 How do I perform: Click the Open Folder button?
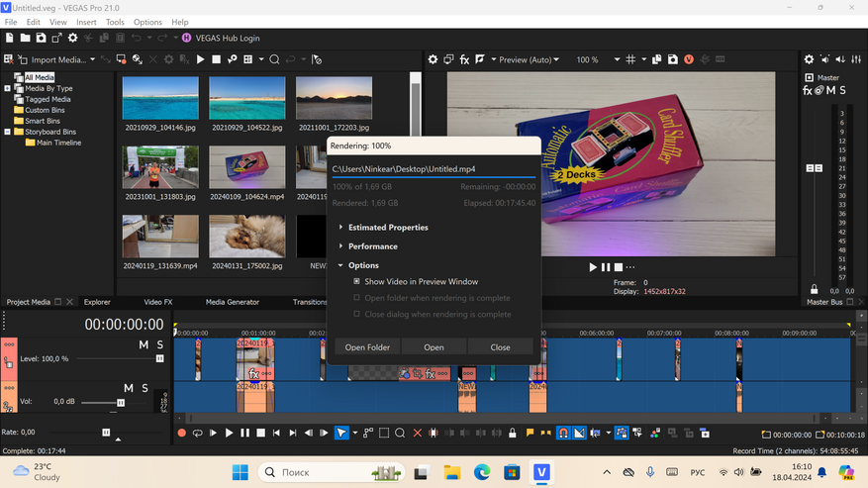pos(367,347)
